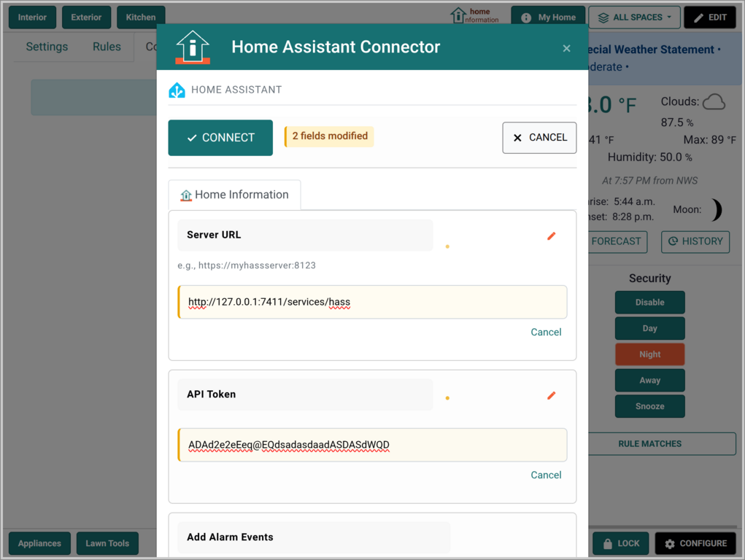Click the checkmark icon on CONNECT button
This screenshot has height=560, width=745.
pyautogui.click(x=192, y=139)
